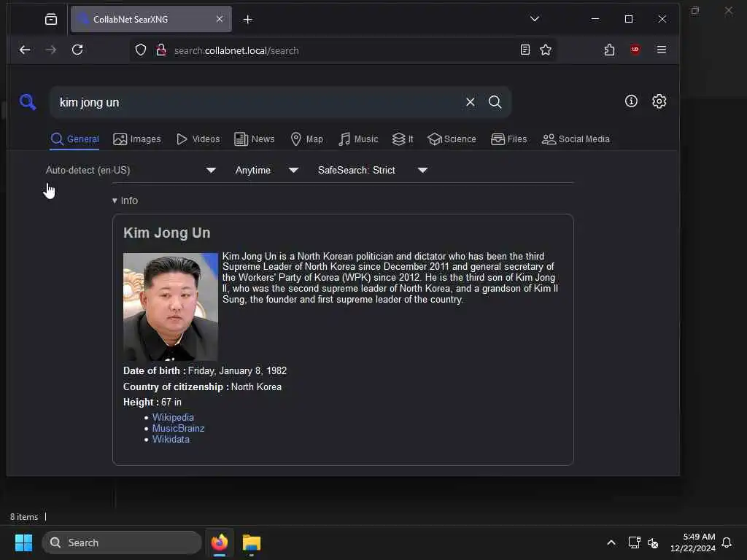Switch to the Science search tab

[452, 139]
